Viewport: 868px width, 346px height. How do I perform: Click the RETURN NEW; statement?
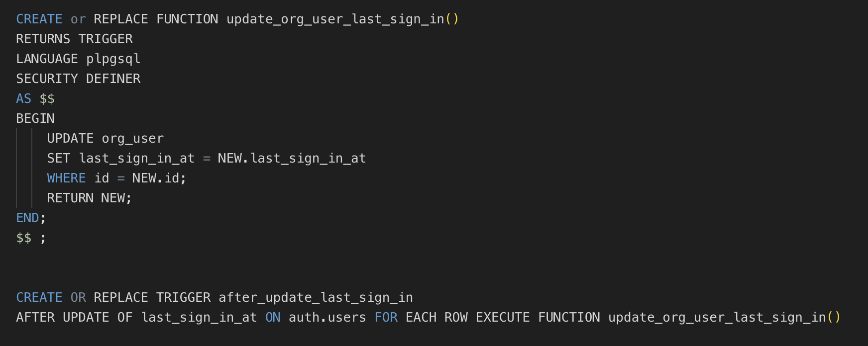[89, 198]
